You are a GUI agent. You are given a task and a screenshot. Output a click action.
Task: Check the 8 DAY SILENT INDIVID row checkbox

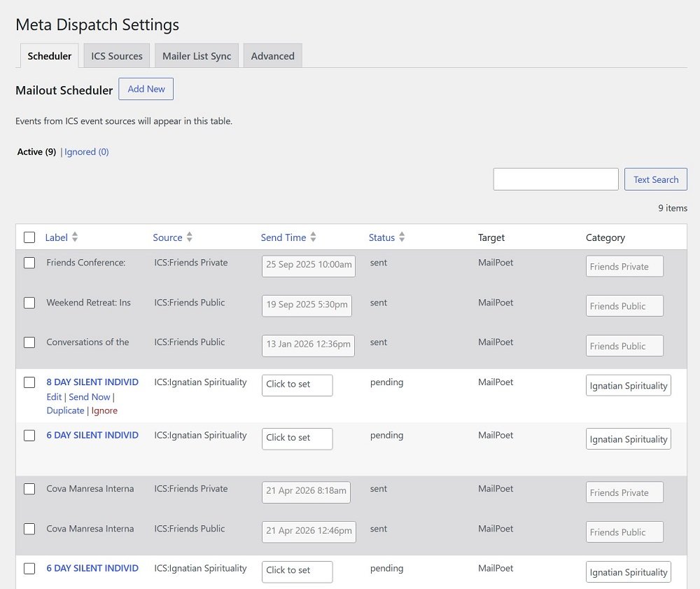[x=29, y=382]
